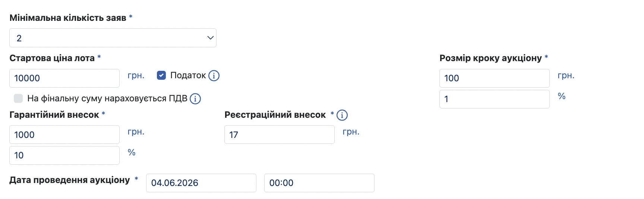This screenshot has width=644, height=199.
Task: Enable На фінальну суму нараховується ПДВ checkbox
Action: pos(18,98)
